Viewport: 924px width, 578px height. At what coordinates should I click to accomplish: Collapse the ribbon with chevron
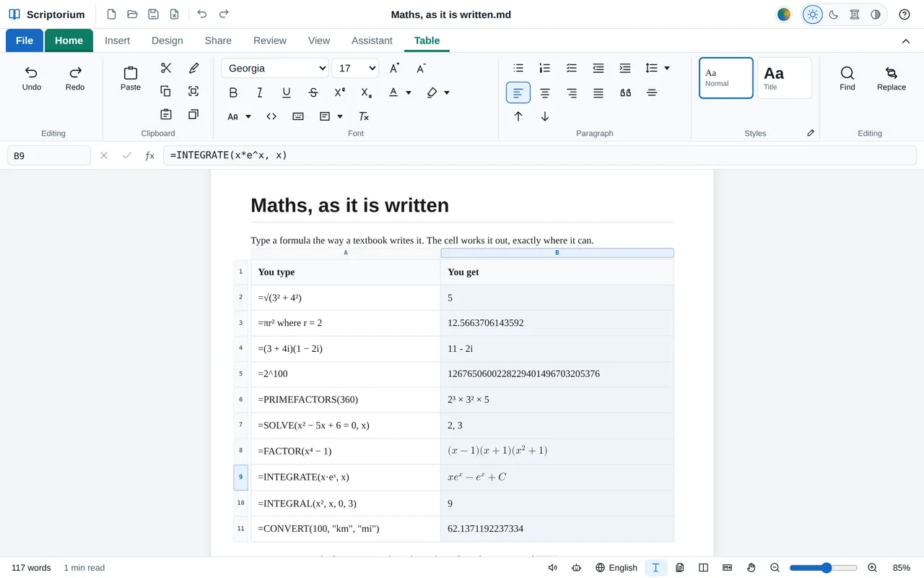coord(906,41)
